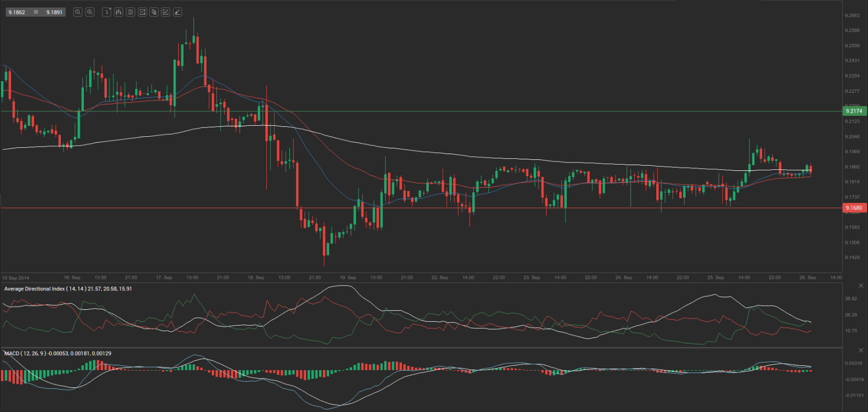Viewport: 868px width, 412px height.
Task: Select the eraser tool in toolbar
Action: pos(178,12)
